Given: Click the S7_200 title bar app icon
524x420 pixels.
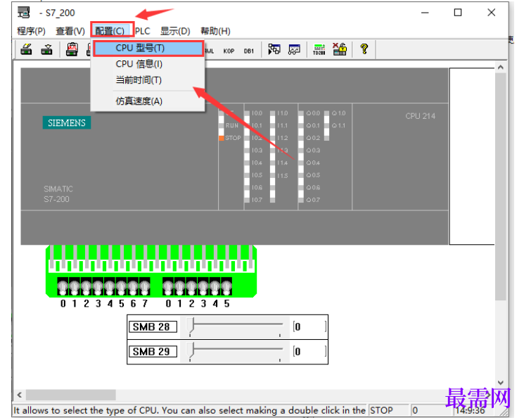Looking at the screenshot, I should (24, 13).
